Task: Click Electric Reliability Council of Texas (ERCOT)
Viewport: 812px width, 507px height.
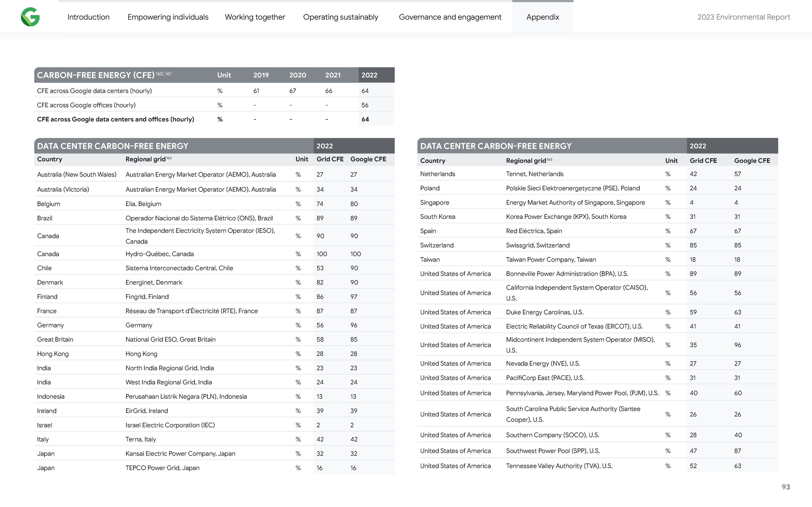Action: coord(574,326)
